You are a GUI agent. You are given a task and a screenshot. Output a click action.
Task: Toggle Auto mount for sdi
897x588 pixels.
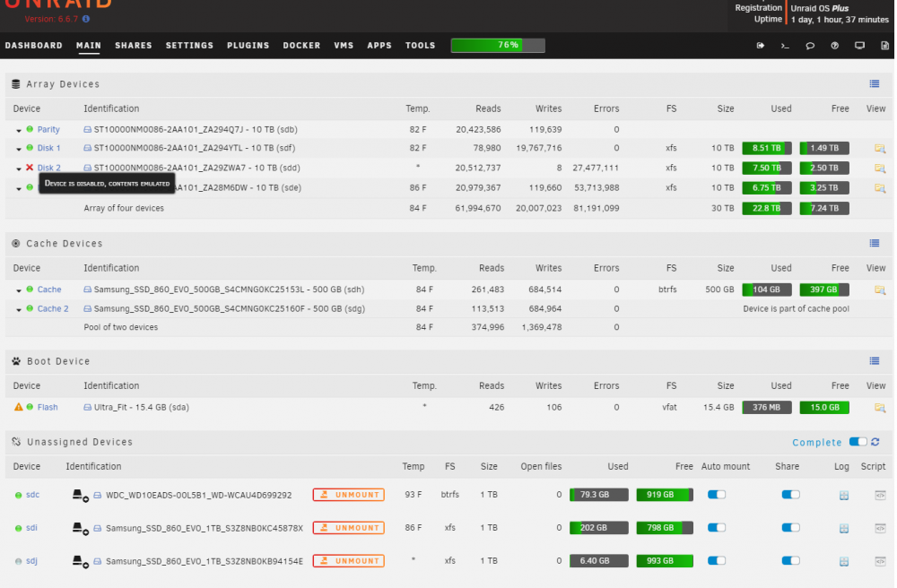coord(716,527)
